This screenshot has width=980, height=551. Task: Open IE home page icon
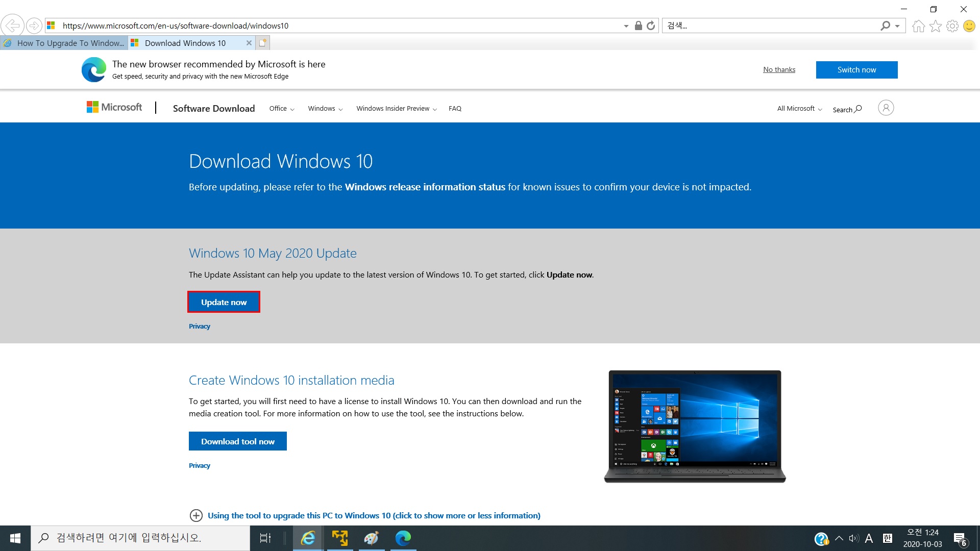click(x=918, y=26)
